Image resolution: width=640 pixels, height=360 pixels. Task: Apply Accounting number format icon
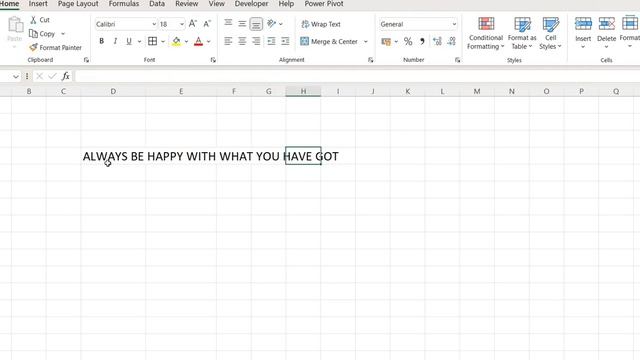coord(386,41)
